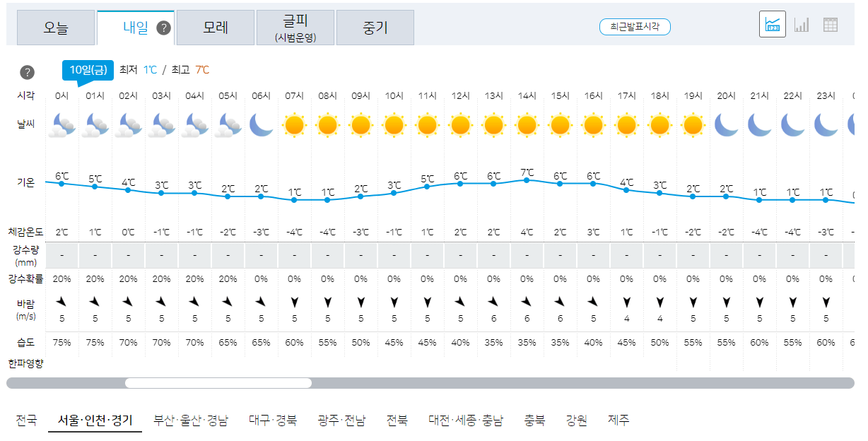Open the calendar table view
The image size is (868, 441).
(831, 24)
